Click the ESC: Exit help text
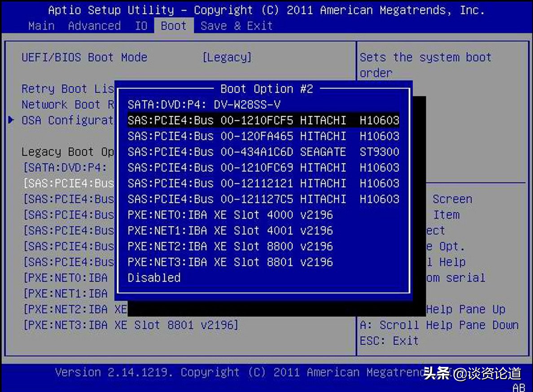 [x=389, y=341]
